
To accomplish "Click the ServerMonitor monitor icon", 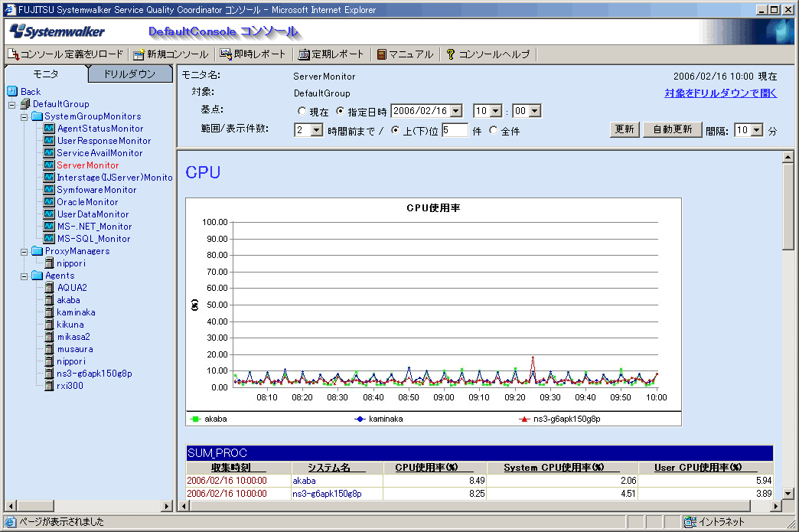I will coord(49,165).
